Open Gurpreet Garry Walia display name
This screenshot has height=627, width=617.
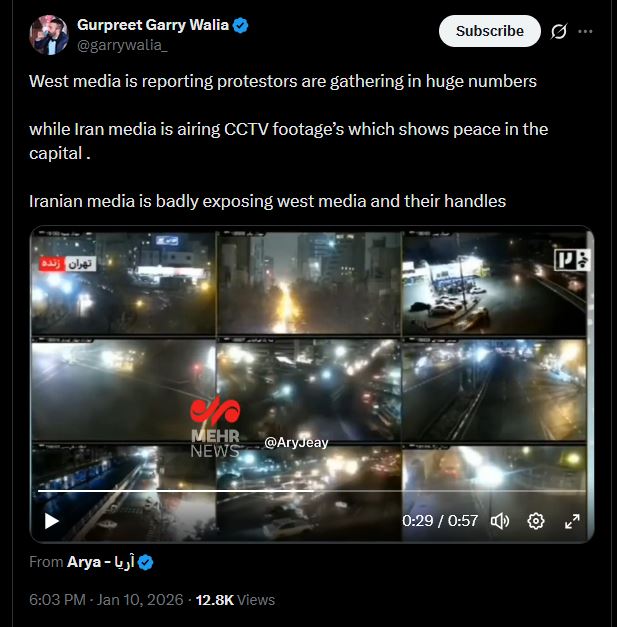pos(153,25)
